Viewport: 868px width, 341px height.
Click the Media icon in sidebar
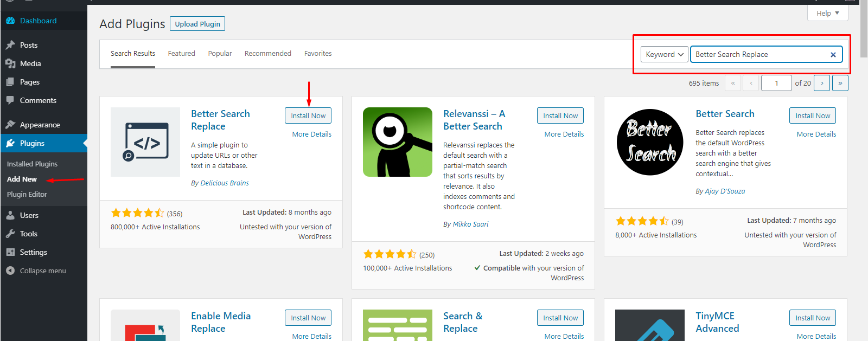click(x=10, y=63)
